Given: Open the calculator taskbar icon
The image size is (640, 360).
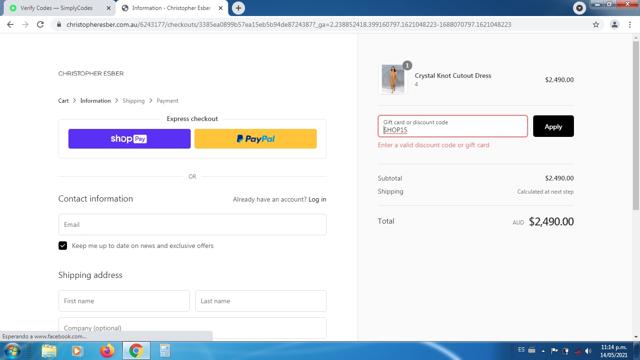Looking at the screenshot, I should tap(165, 351).
